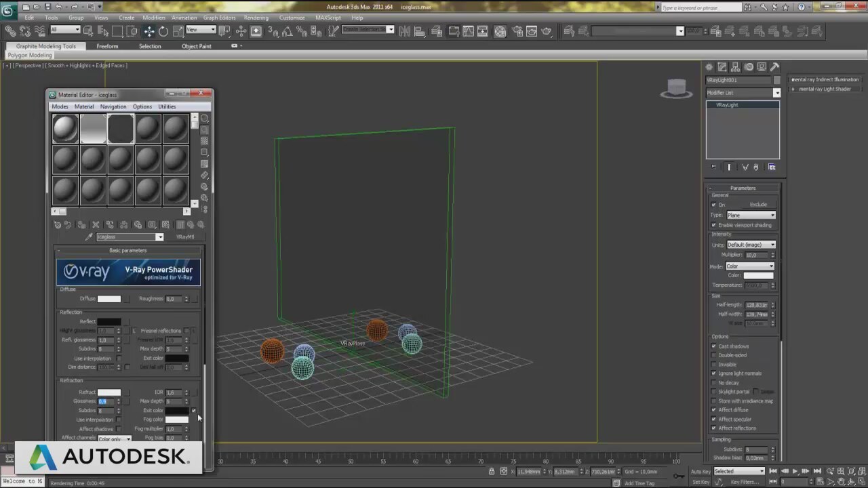Switch to the Freeform ribbon tab
Screen dimensions: 868x488
107,46
